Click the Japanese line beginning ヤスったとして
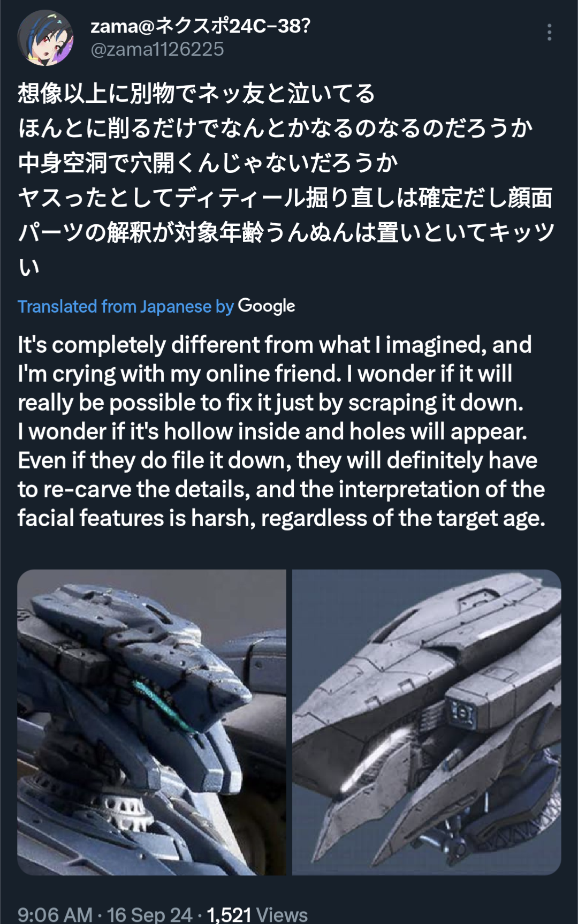This screenshot has width=578, height=924. coord(285,198)
